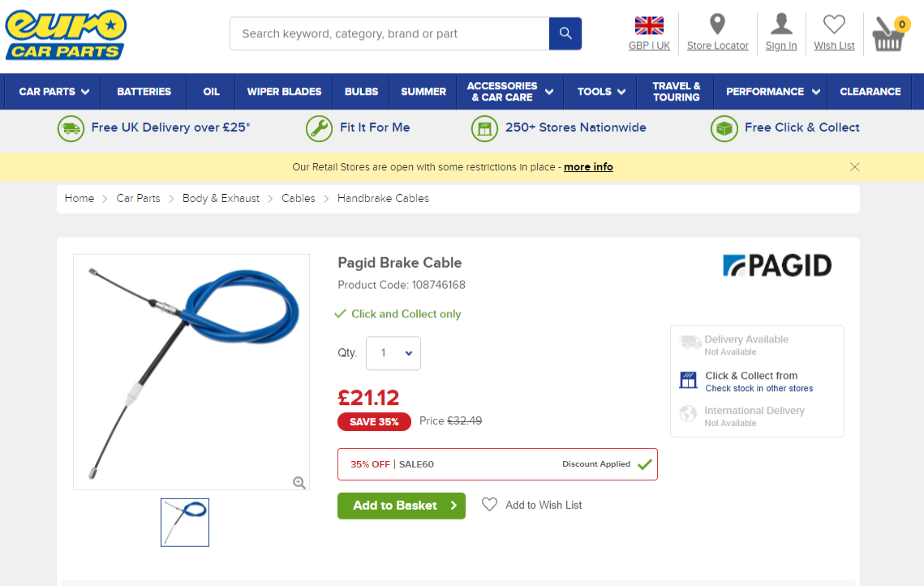Image resolution: width=924 pixels, height=586 pixels.
Task: Click the Pagid Brake Cable title
Action: (400, 263)
